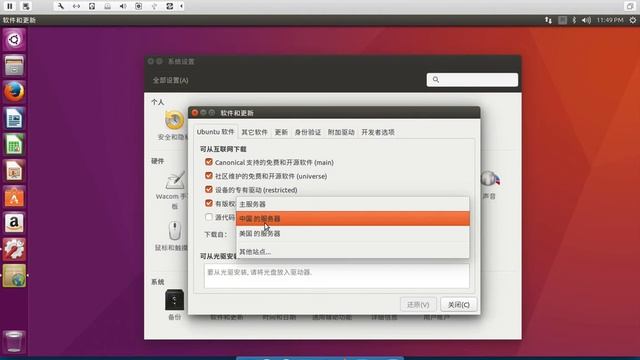Select 主服务器 in the download list
Viewport: 640px width, 360px height.
pyautogui.click(x=353, y=204)
